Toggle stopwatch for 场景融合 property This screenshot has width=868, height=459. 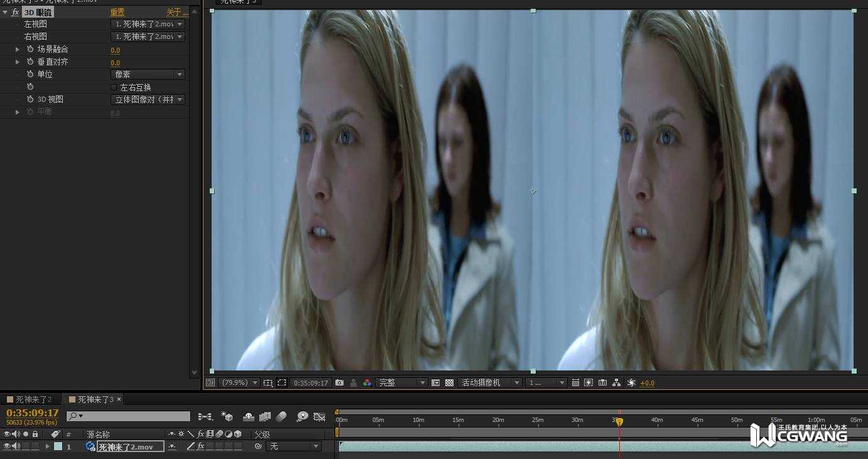[x=30, y=49]
